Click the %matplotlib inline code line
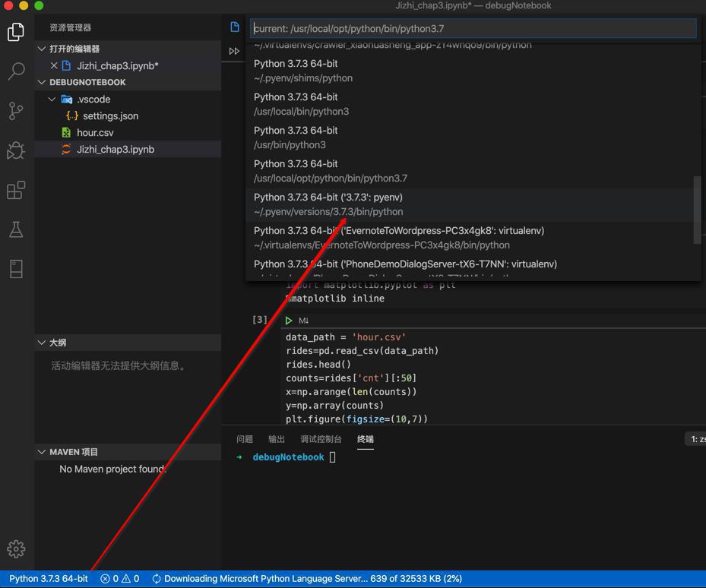Image resolution: width=706 pixels, height=588 pixels. click(x=335, y=298)
